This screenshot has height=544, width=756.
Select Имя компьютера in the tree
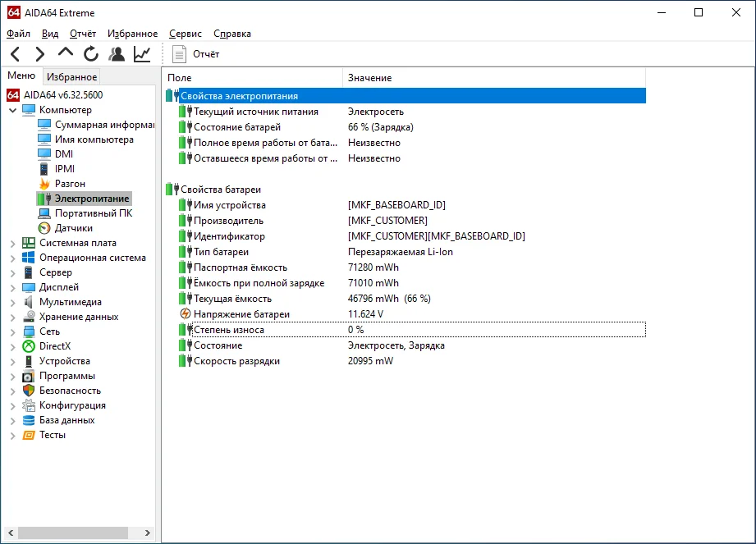tap(94, 139)
